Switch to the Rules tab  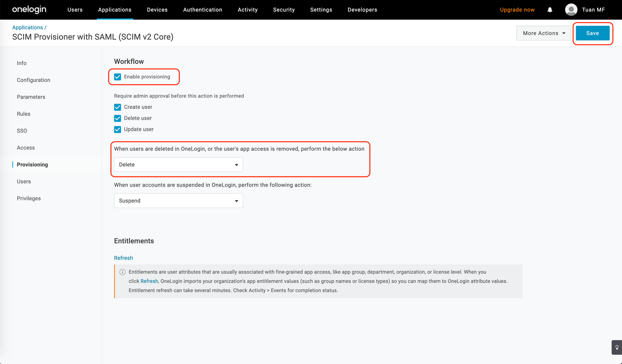pyautogui.click(x=24, y=114)
